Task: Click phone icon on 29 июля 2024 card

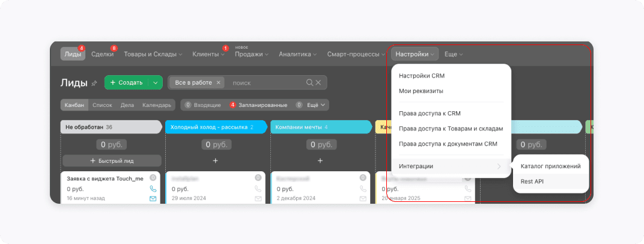Action: coord(258,189)
